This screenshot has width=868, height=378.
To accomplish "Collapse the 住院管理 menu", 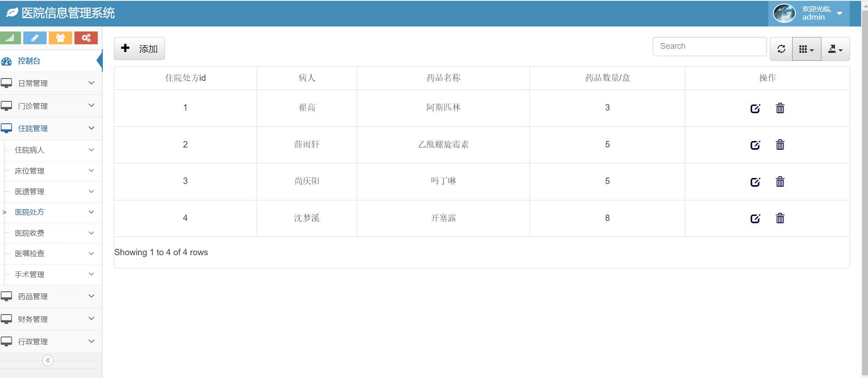I will (x=51, y=128).
